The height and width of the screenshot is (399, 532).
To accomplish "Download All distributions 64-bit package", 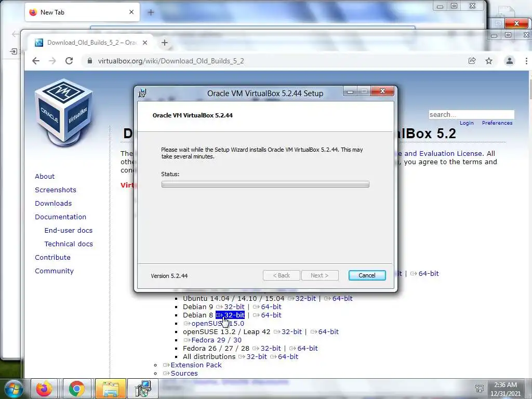I will [x=284, y=356].
